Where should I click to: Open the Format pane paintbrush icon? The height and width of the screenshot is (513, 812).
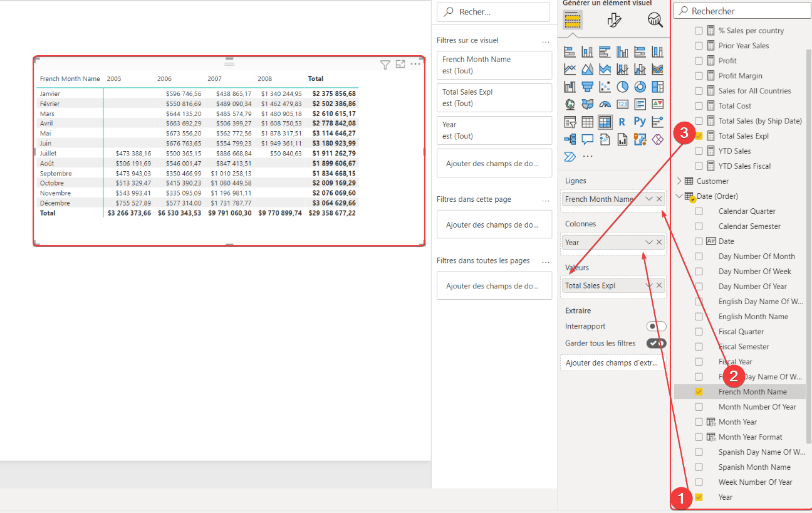[x=615, y=20]
